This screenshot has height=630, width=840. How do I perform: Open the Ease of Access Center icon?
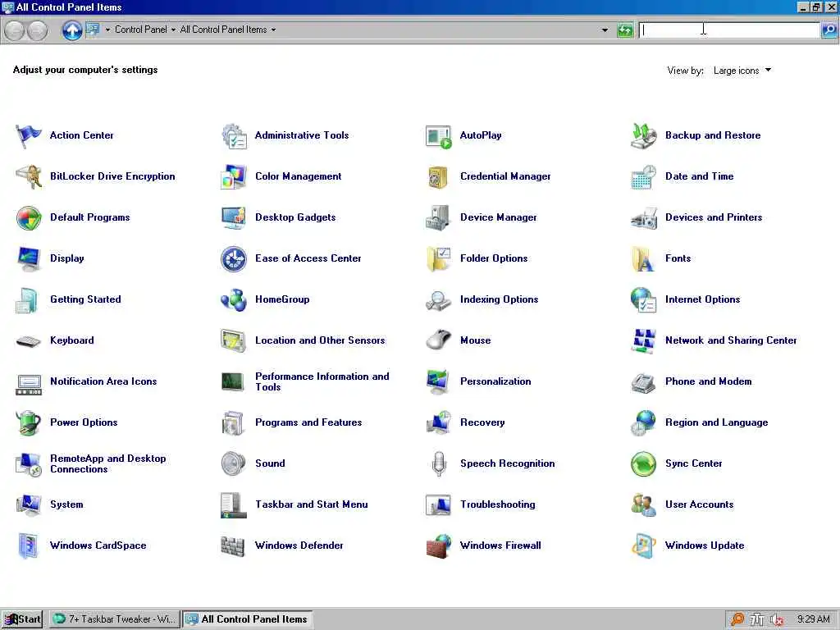234,258
